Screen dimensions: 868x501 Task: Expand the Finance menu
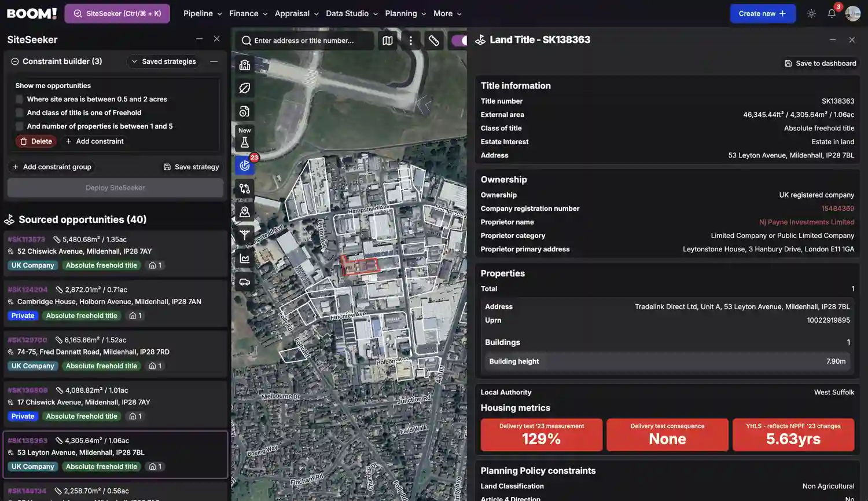(x=248, y=13)
